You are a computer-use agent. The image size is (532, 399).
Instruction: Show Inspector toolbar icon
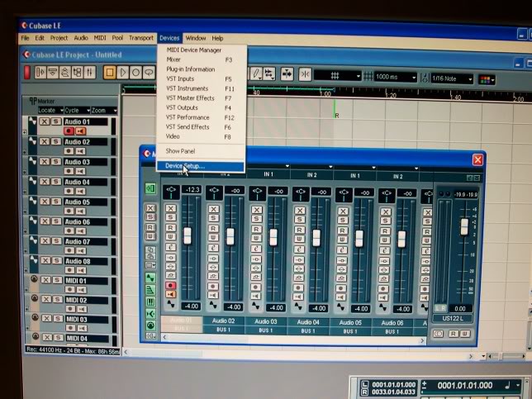coord(40,72)
